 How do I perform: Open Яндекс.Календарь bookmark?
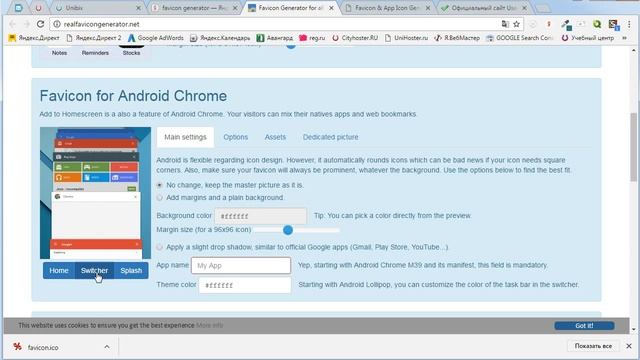pos(220,38)
